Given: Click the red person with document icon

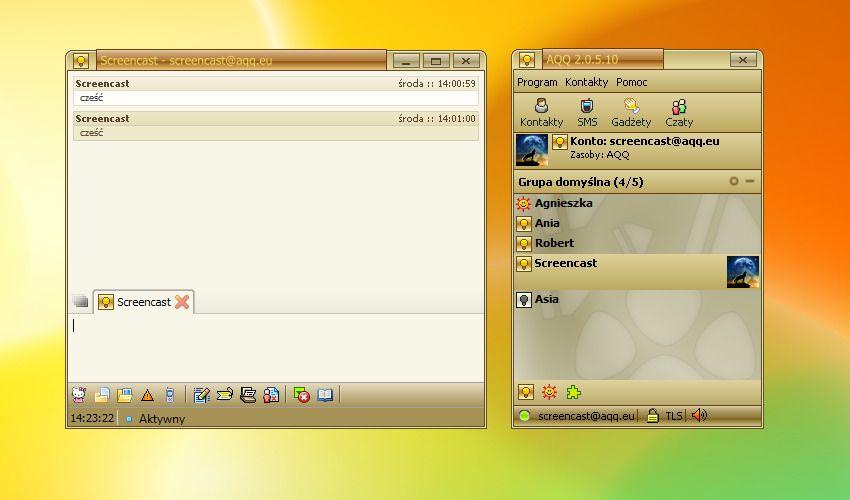Looking at the screenshot, I should click(271, 395).
